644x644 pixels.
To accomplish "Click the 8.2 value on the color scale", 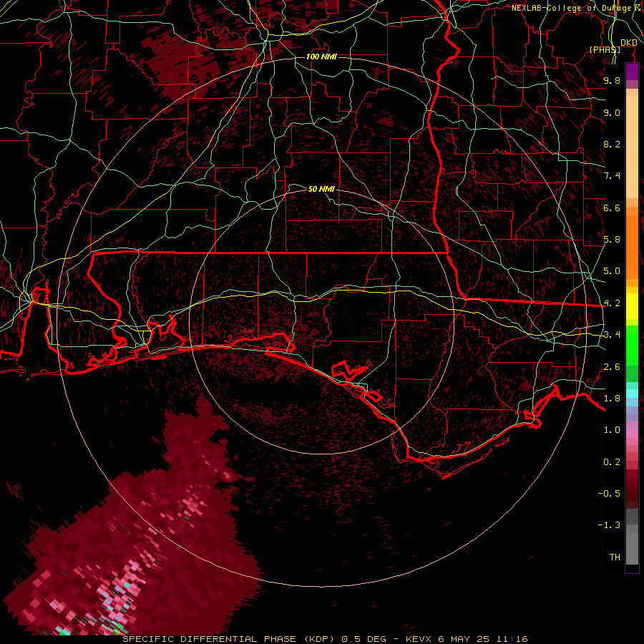I will click(612, 144).
